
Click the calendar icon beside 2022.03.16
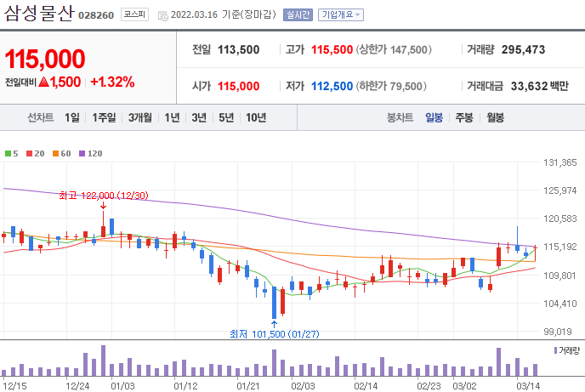(x=163, y=15)
